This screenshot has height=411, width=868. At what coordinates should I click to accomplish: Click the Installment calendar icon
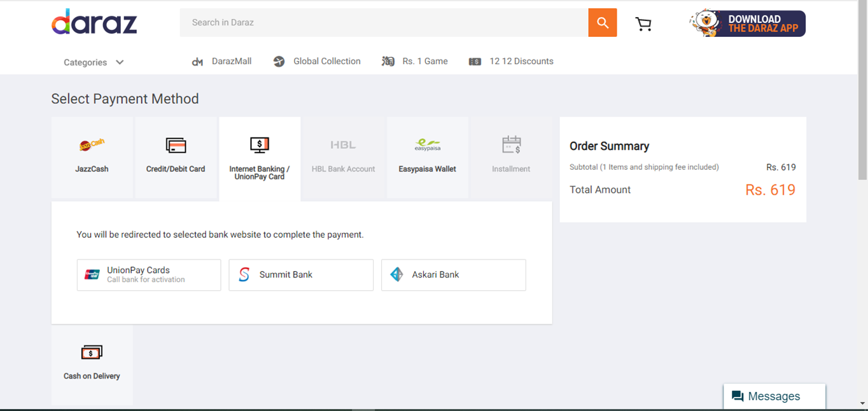tap(511, 145)
